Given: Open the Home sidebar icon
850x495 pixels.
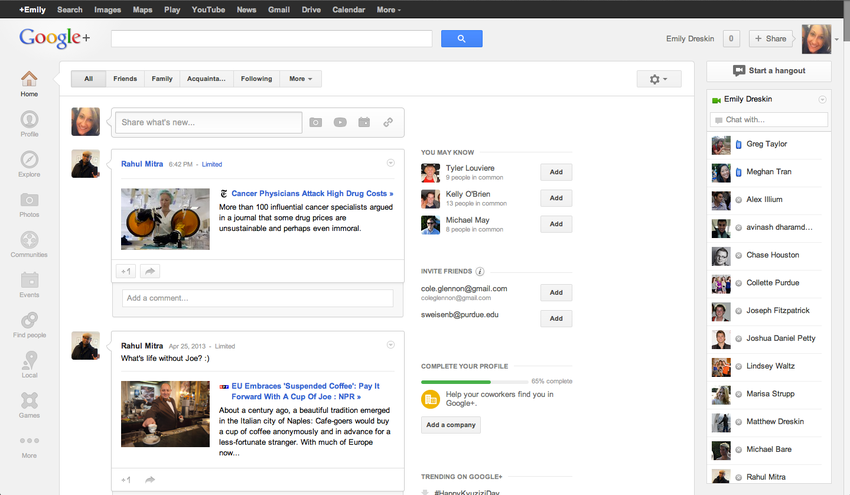Looking at the screenshot, I should pyautogui.click(x=29, y=79).
